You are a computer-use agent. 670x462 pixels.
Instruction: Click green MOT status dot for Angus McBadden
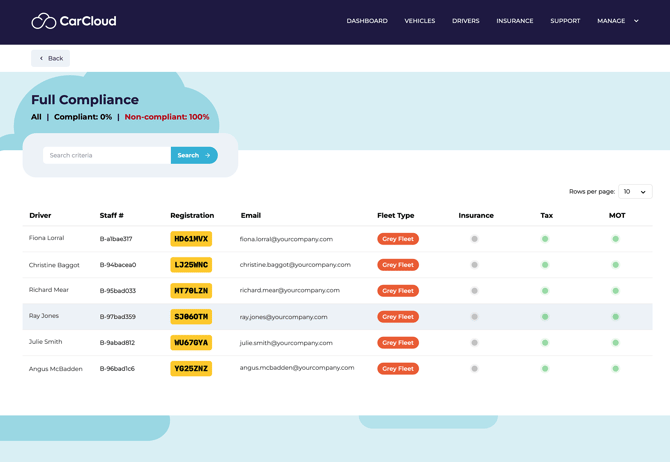click(615, 368)
